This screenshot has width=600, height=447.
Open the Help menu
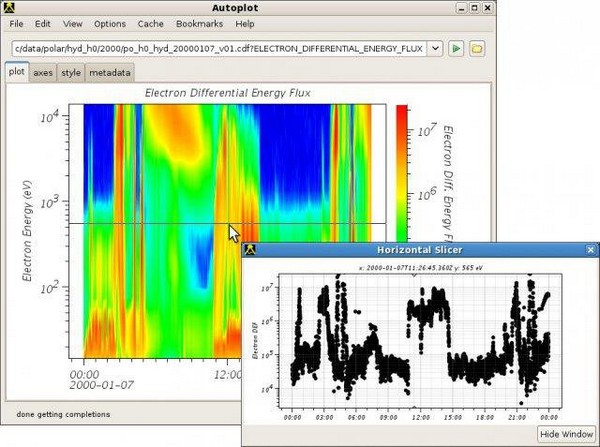(244, 23)
